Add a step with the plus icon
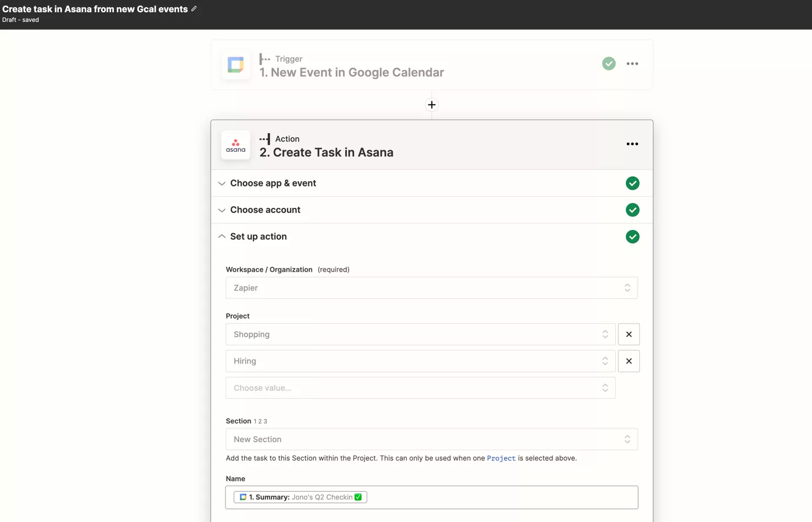 [432, 105]
